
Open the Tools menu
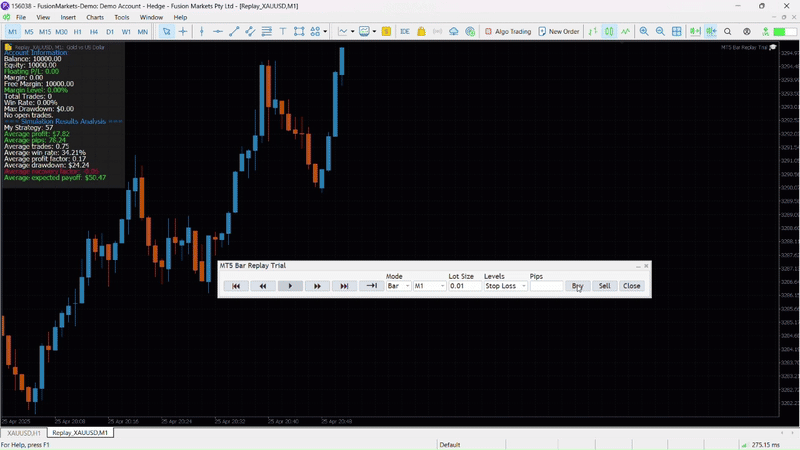(x=121, y=17)
